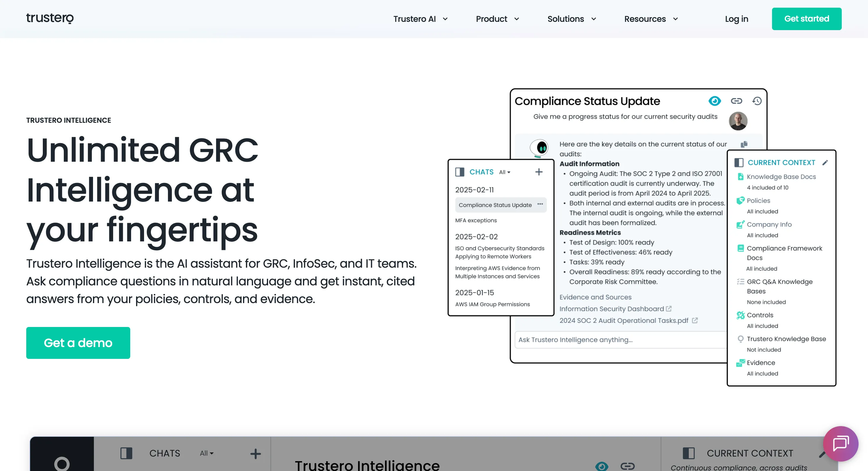
Task: Open the Solutions menu
Action: pyautogui.click(x=572, y=19)
